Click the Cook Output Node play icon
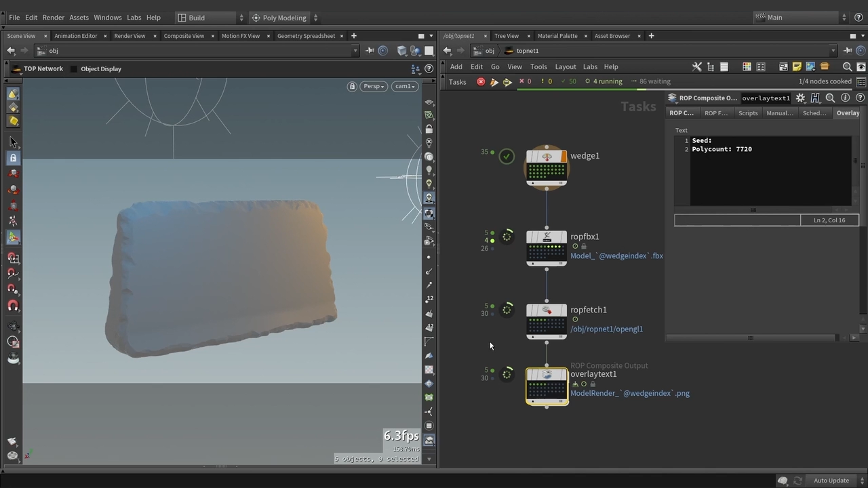Viewport: 868px width, 488px height. click(507, 82)
